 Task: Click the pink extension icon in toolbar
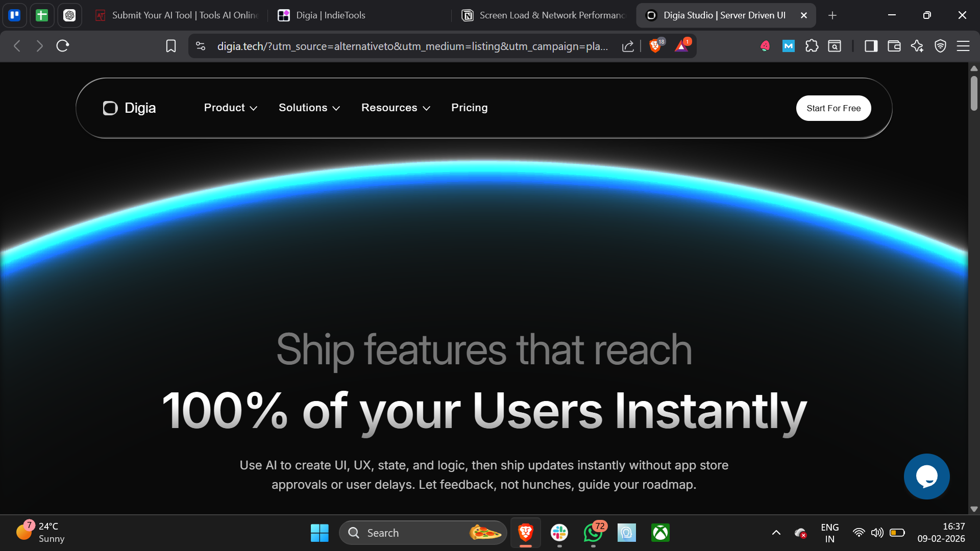coord(765,46)
